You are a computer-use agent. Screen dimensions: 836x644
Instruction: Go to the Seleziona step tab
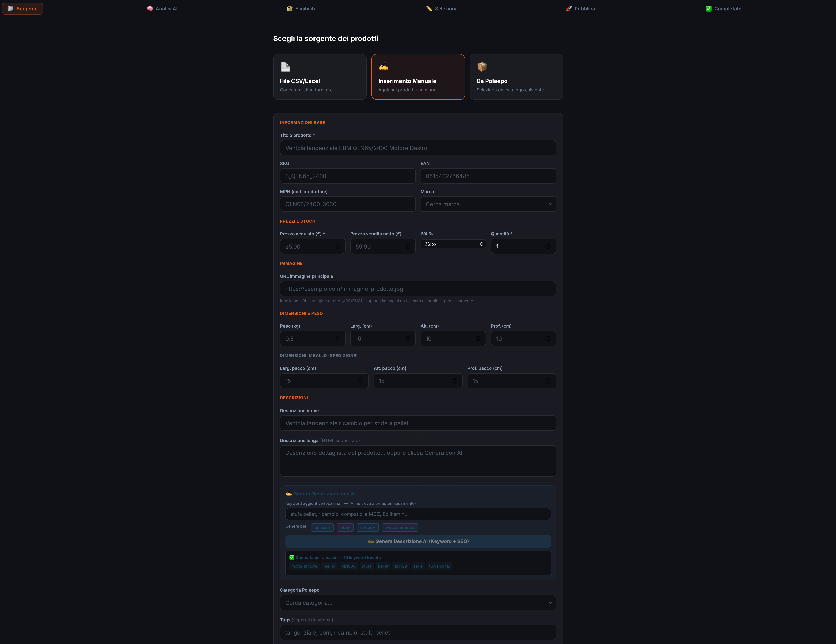pyautogui.click(x=442, y=9)
